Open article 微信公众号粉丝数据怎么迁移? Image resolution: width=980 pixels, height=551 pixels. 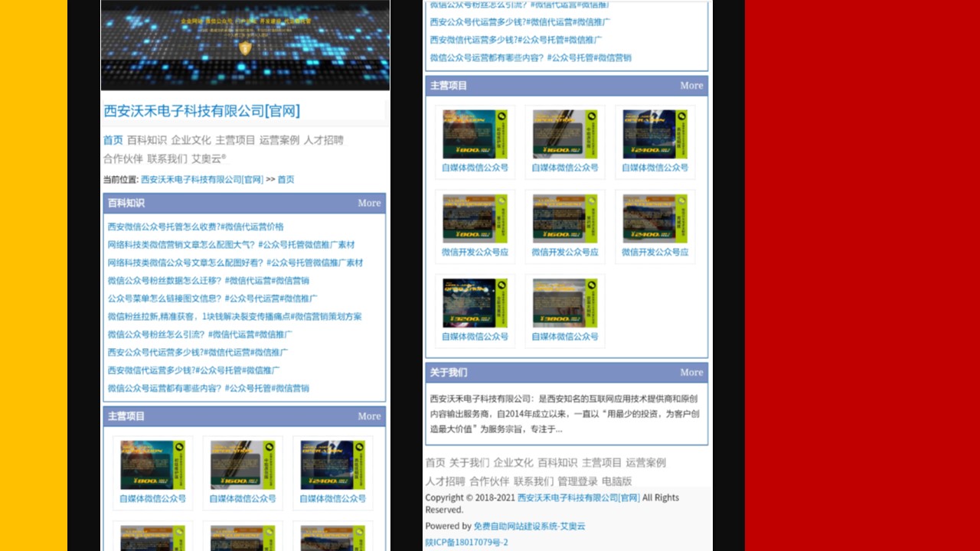(208, 281)
